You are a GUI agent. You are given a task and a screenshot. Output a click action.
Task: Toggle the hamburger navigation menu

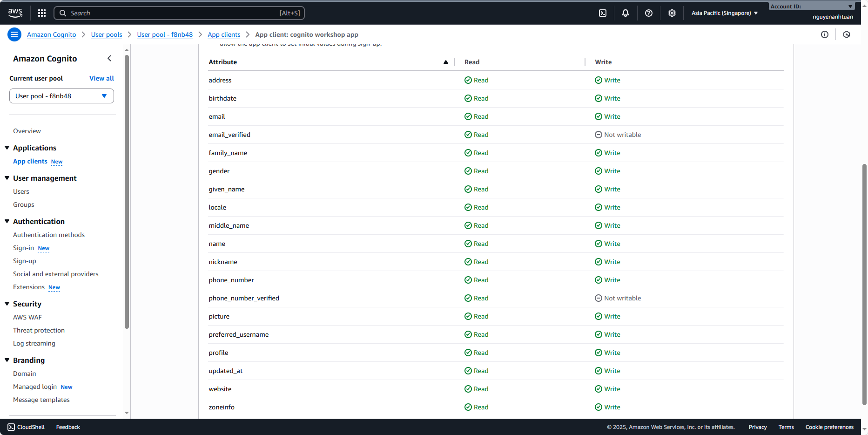(14, 34)
